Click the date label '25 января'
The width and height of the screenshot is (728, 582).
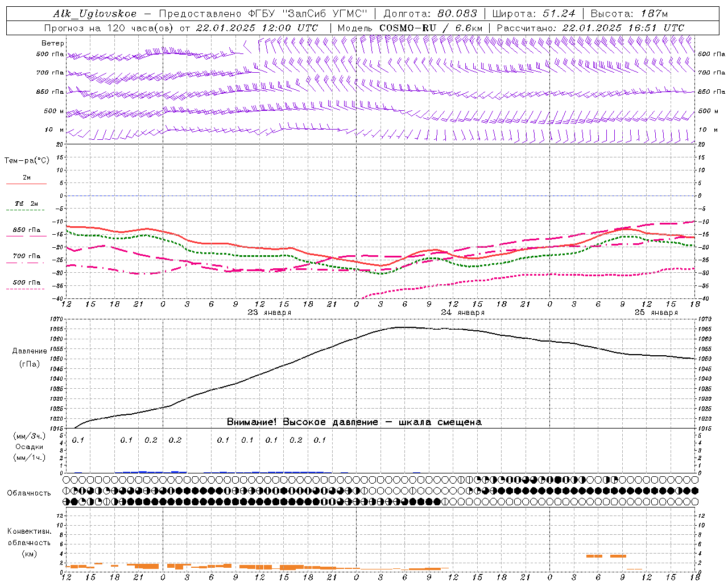click(656, 313)
